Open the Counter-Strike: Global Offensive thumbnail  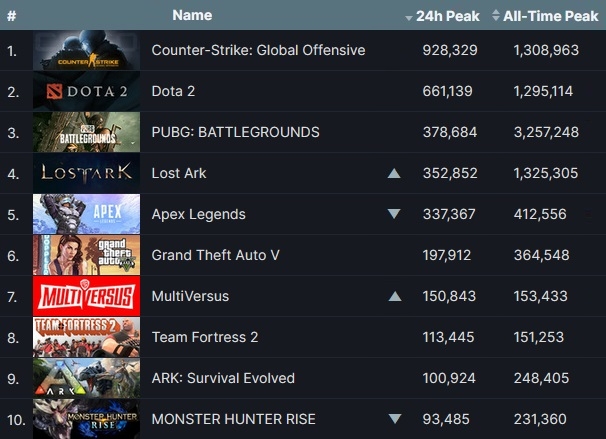87,50
